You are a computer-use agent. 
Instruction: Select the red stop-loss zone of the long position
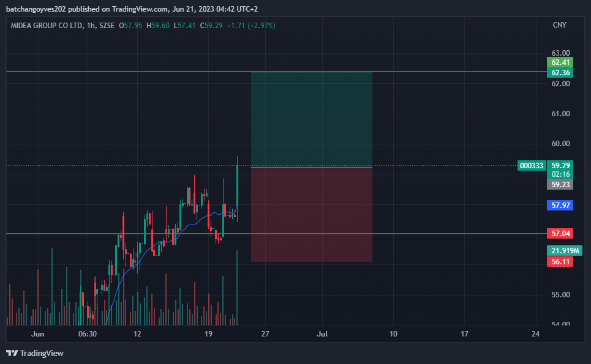(x=312, y=215)
